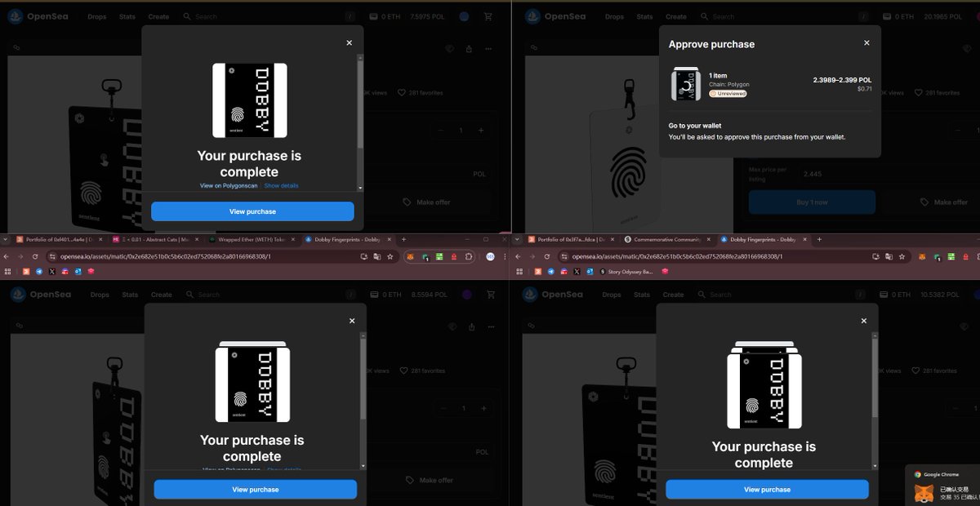Open new tab beside the Wrapped Ether tab

pyautogui.click(x=402, y=240)
